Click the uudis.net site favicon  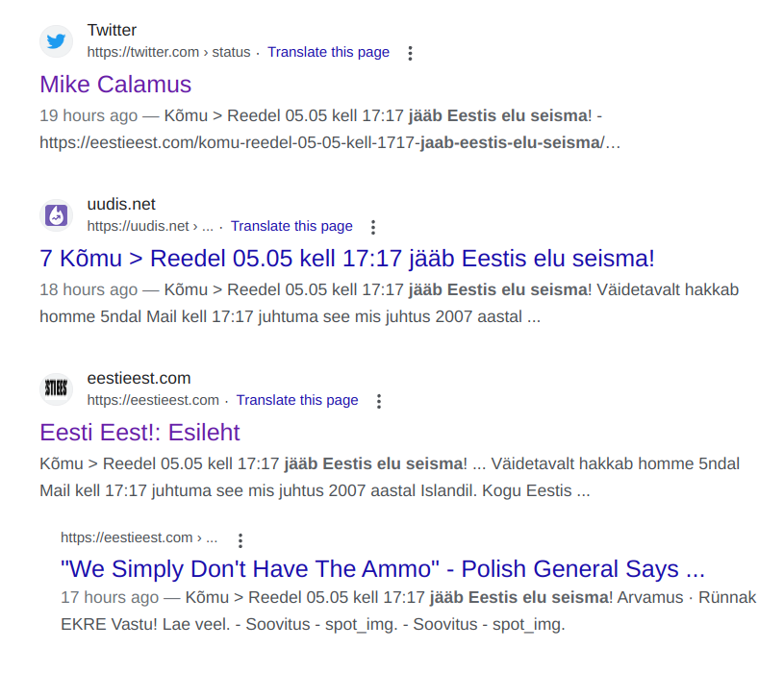56,215
